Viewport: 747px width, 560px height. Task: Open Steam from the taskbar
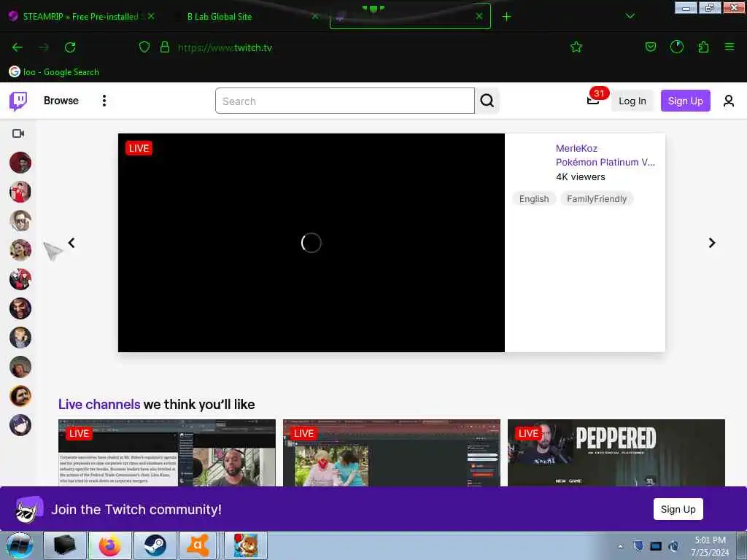coord(155,545)
